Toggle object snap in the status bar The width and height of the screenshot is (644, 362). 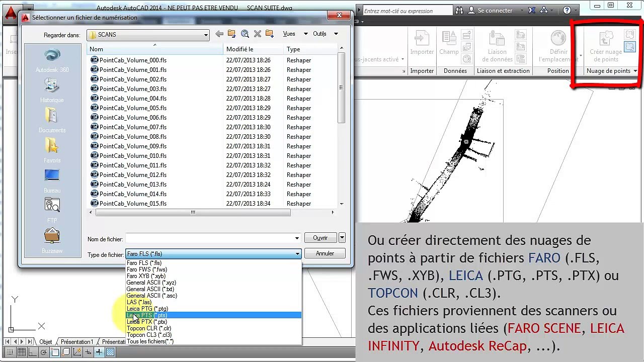click(55, 352)
